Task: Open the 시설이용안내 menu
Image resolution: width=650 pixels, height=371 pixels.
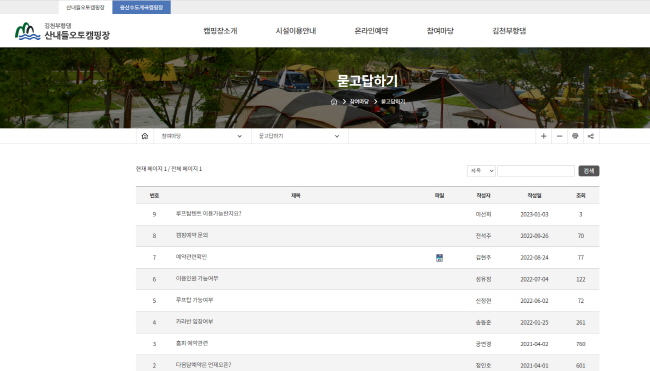Action: (x=296, y=31)
